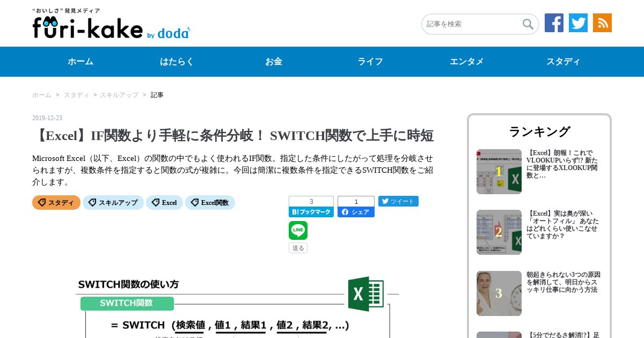The width and height of the screenshot is (644, 338).
Task: Open ranking 2 thumbnail image
Action: pos(499,232)
